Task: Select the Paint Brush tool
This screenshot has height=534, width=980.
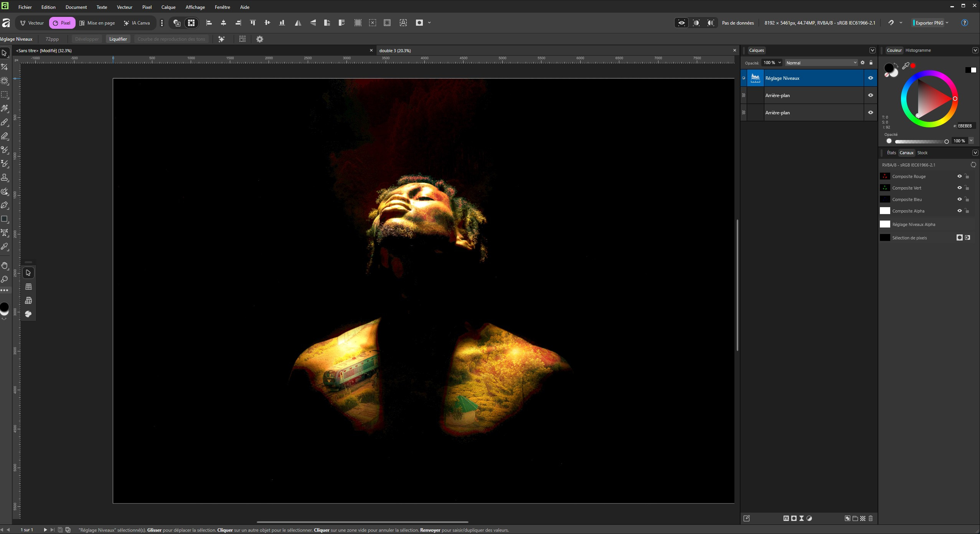Action: pyautogui.click(x=5, y=122)
